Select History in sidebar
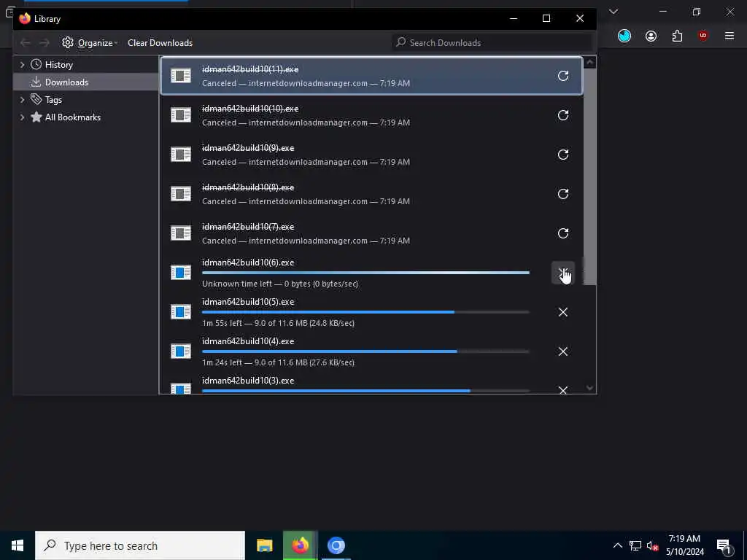The height and width of the screenshot is (560, 747). [58, 65]
